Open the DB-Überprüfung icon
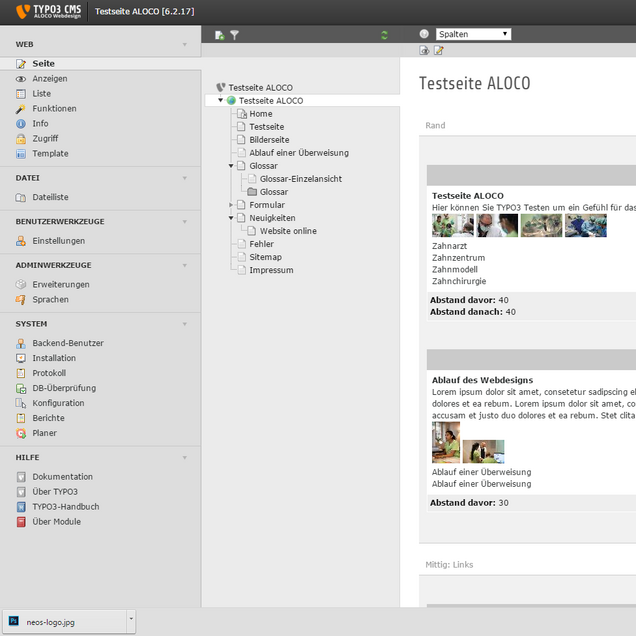 click(x=21, y=388)
